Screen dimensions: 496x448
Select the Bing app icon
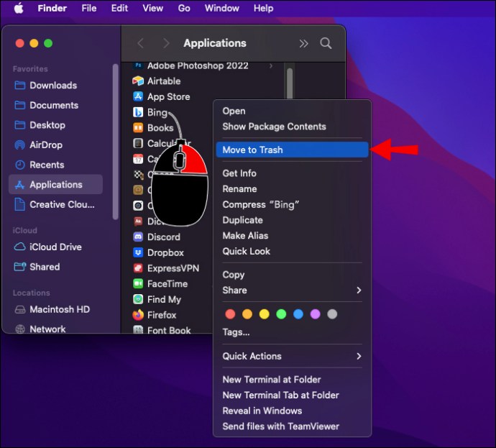coord(138,112)
